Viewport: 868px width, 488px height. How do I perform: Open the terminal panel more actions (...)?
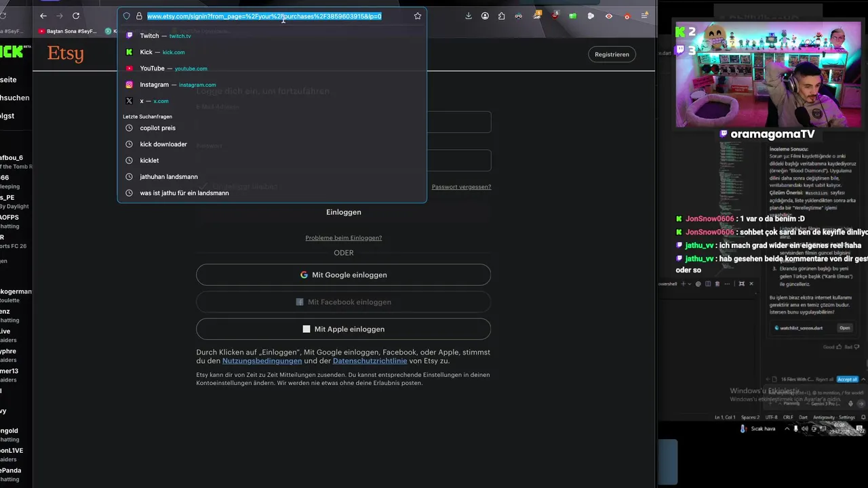(x=727, y=284)
